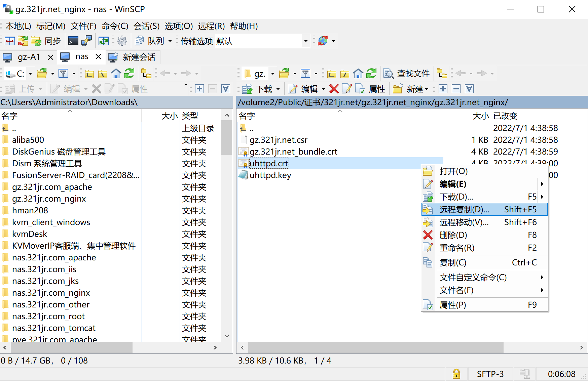Click the local panel filter icon
The image size is (588, 381).
pyautogui.click(x=63, y=73)
